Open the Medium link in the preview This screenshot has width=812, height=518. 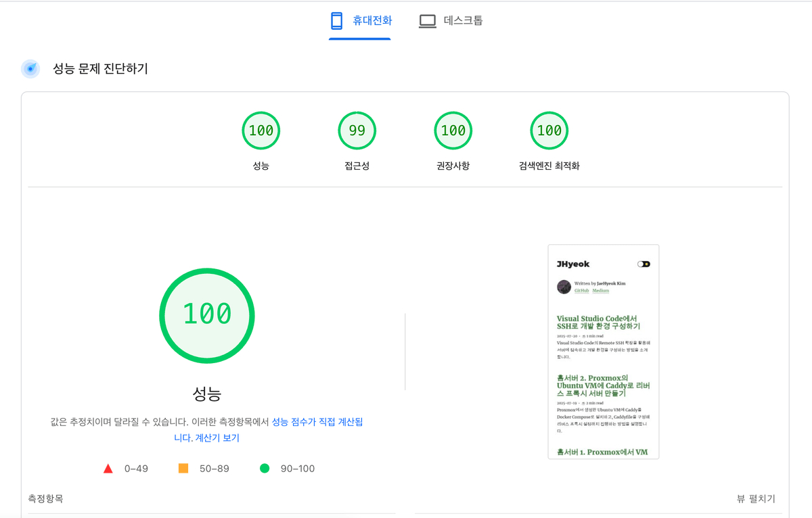[600, 290]
